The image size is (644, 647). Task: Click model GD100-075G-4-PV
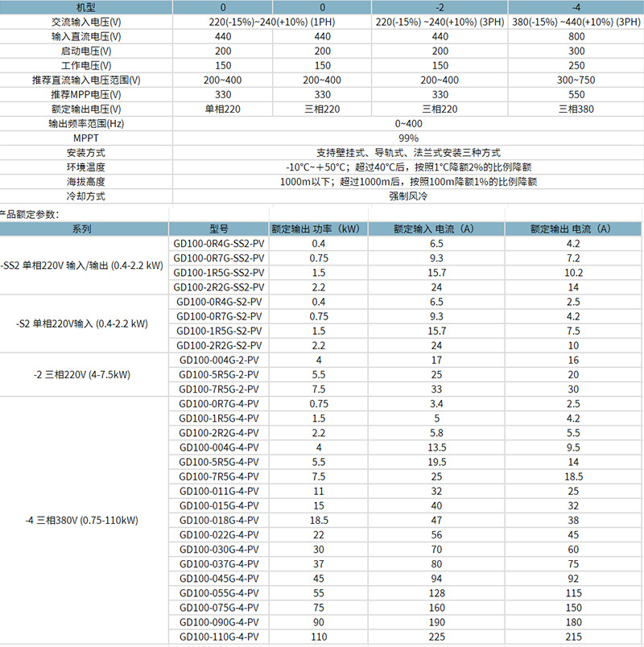click(219, 608)
